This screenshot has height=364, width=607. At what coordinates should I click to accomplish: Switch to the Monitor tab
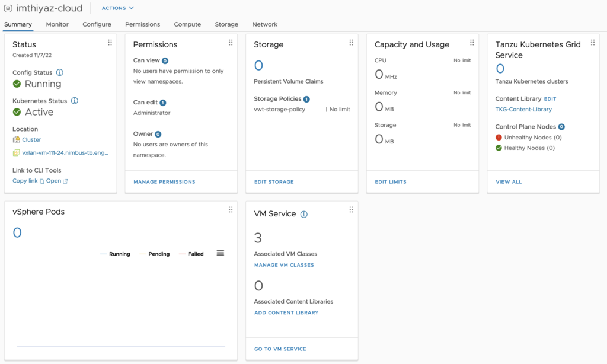point(57,24)
